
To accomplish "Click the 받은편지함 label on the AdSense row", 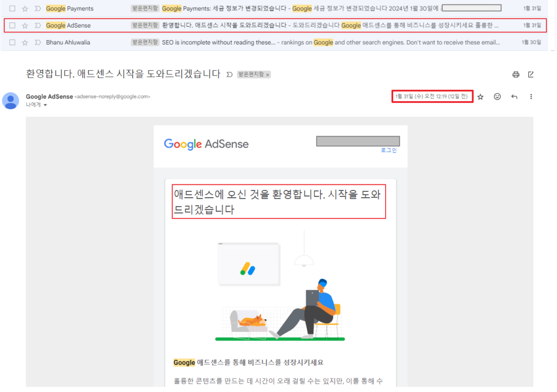I will 145,26.
